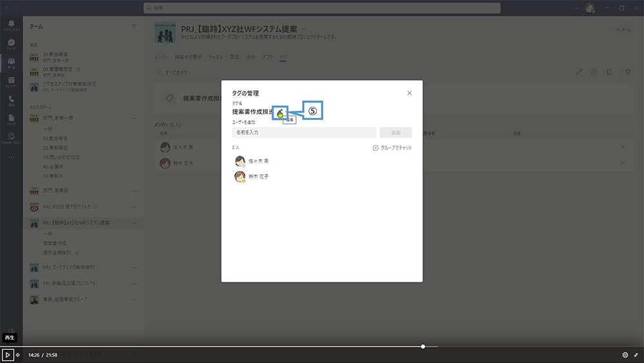Image resolution: width=644 pixels, height=363 pixels.
Task: Go back with the left navigation arrow
Action: tap(6, 8)
